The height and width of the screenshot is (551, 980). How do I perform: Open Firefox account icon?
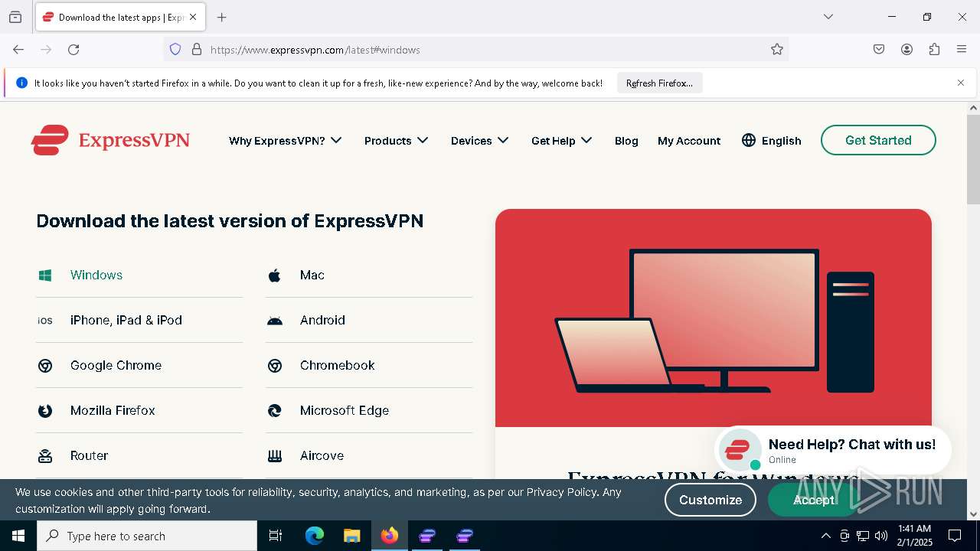click(906, 50)
